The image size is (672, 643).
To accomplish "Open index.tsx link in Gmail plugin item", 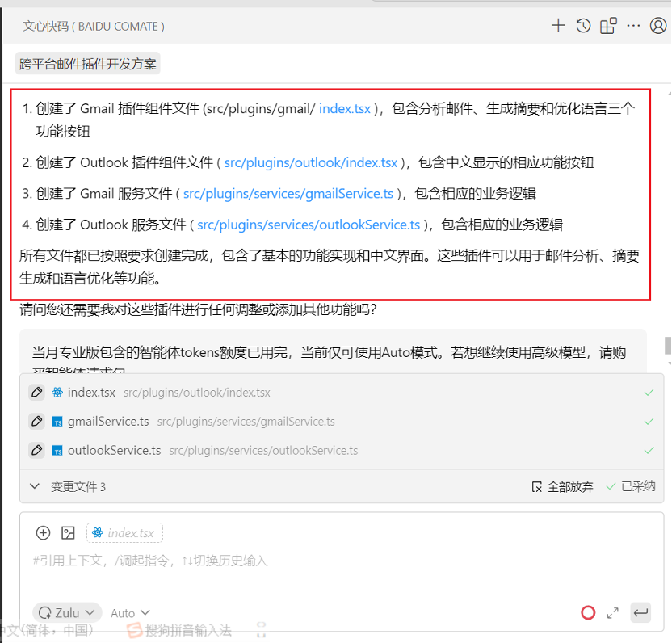I will 345,108.
